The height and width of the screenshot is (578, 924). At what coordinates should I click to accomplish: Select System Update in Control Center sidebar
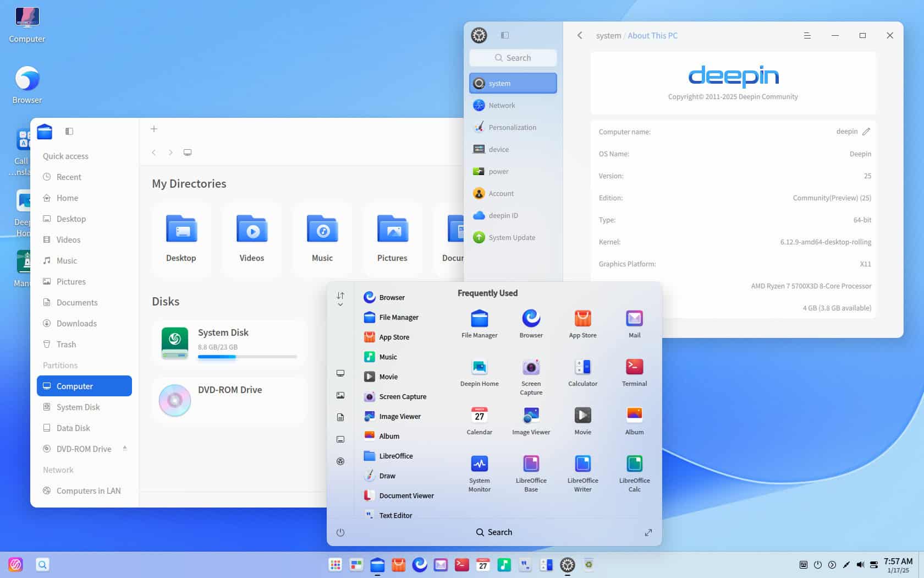513,237
